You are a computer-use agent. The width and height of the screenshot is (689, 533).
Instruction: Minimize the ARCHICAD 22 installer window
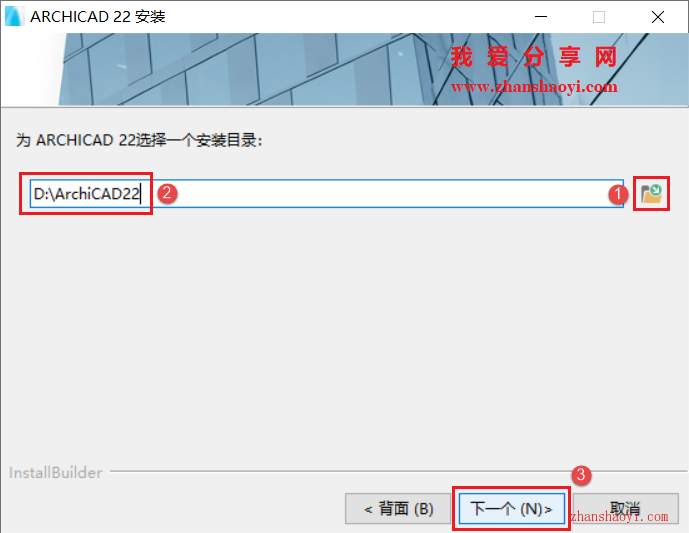(541, 17)
